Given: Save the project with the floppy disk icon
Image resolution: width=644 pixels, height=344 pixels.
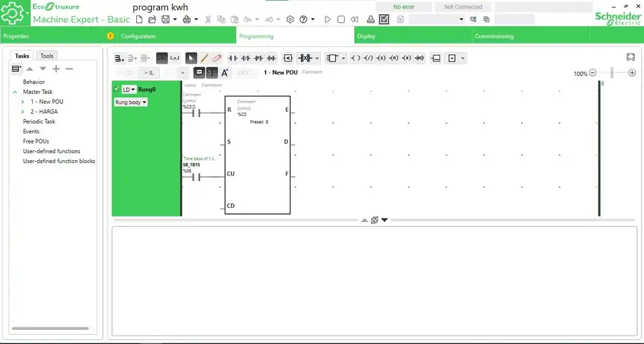Looking at the screenshot, I should click(166, 19).
